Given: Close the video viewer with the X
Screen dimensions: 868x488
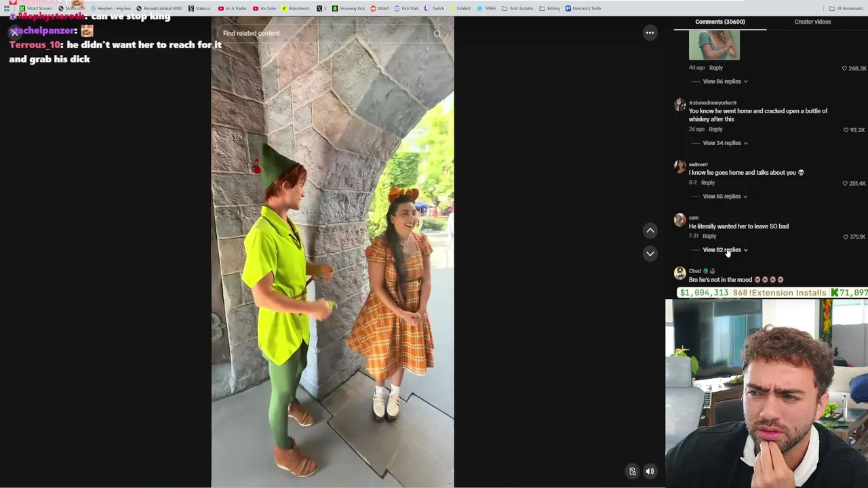Looking at the screenshot, I should (x=14, y=32).
